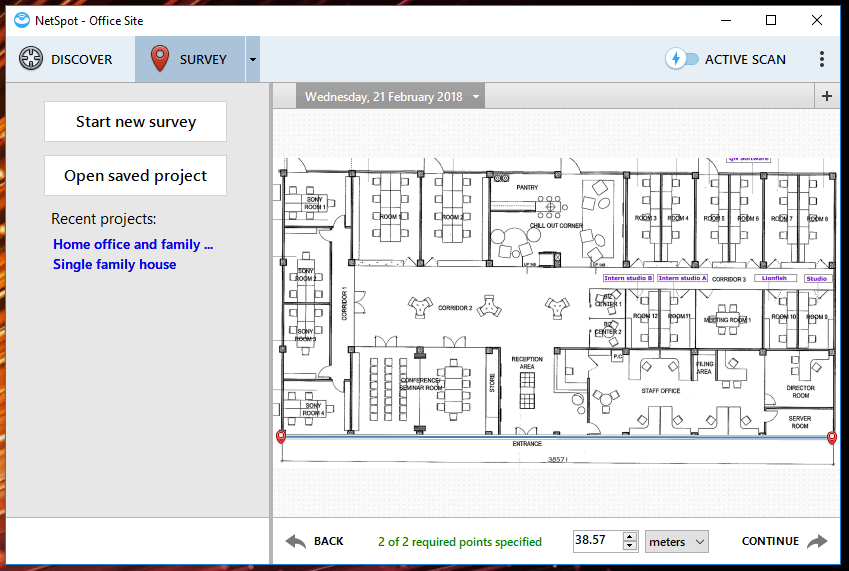
Task: Open the three-dot more options menu
Action: (x=821, y=59)
